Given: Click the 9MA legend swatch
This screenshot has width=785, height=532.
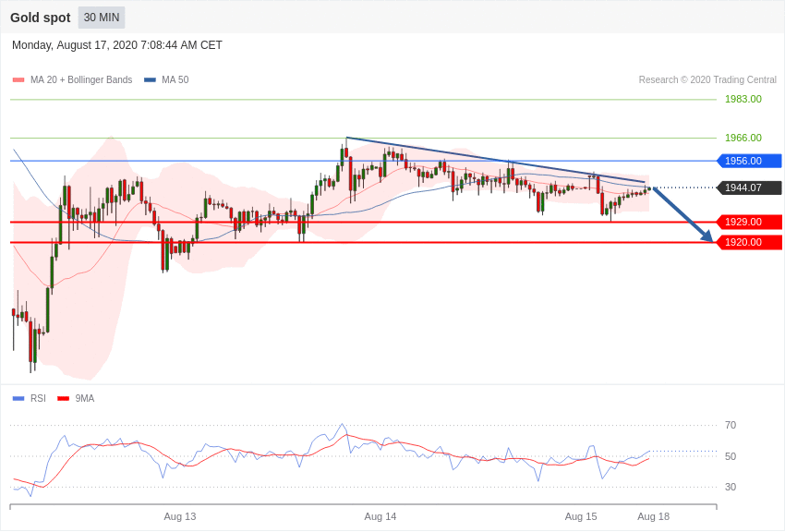Looking at the screenshot, I should point(64,399).
